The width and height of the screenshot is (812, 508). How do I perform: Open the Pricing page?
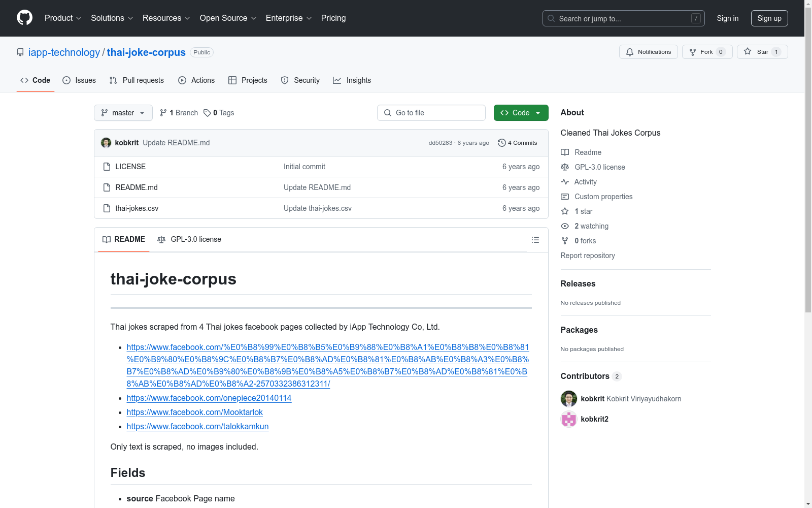pyautogui.click(x=333, y=18)
